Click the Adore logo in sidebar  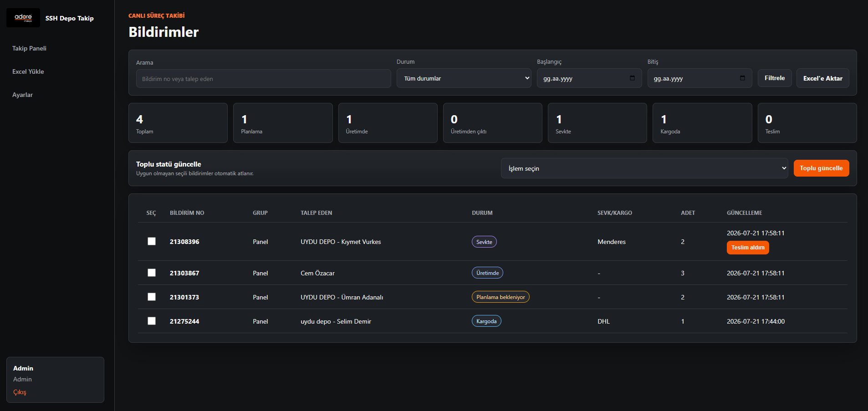pos(23,18)
